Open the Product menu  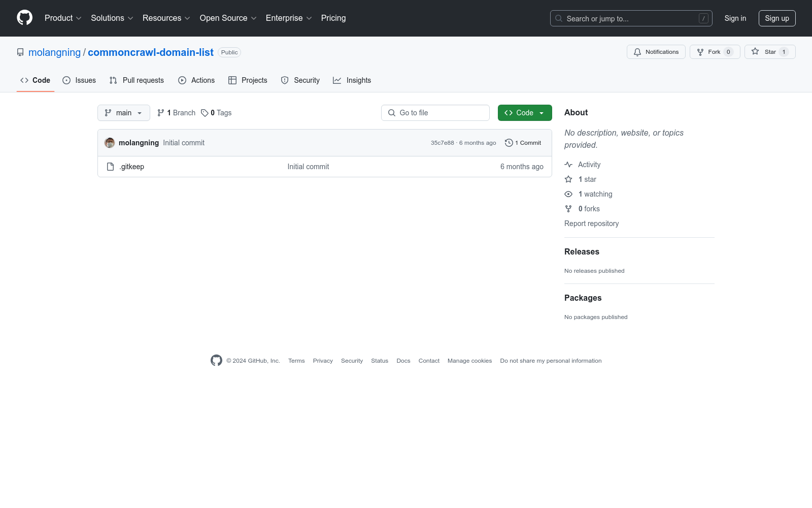click(x=62, y=18)
